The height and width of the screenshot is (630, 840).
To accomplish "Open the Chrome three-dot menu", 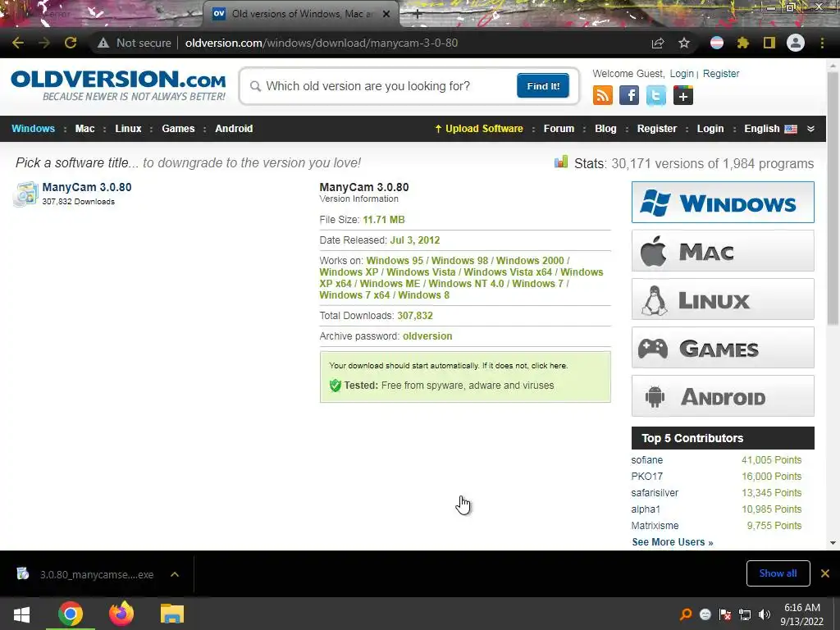I will [822, 43].
